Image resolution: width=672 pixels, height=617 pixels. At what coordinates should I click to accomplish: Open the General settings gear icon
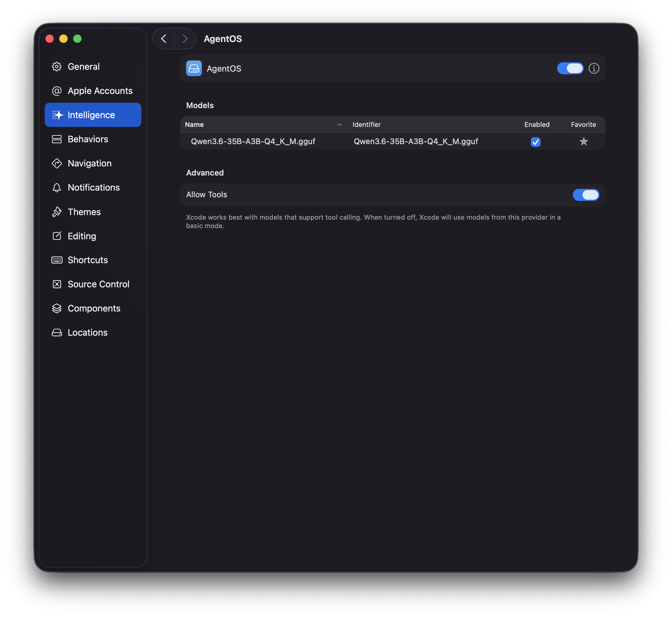pos(57,66)
